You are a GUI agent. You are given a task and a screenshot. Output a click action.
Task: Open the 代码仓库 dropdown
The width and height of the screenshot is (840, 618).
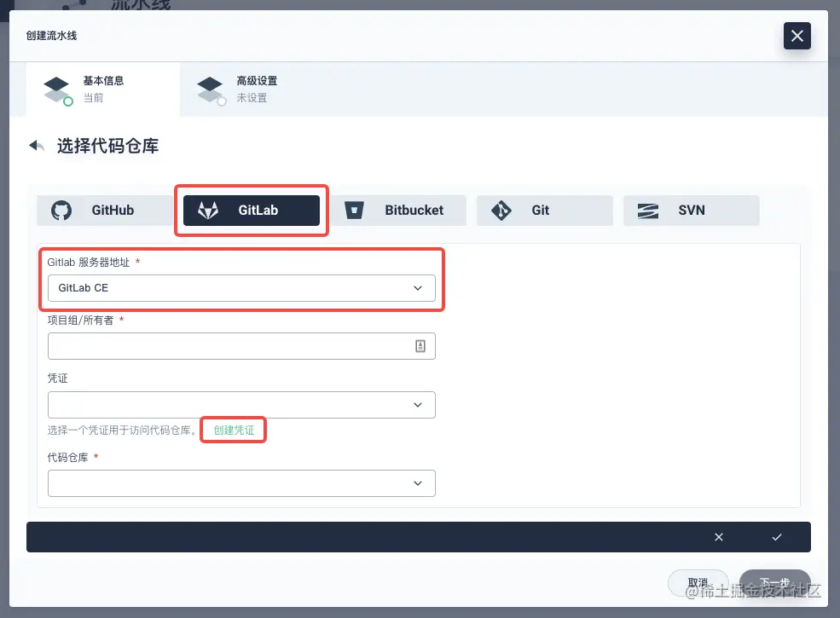coord(241,483)
